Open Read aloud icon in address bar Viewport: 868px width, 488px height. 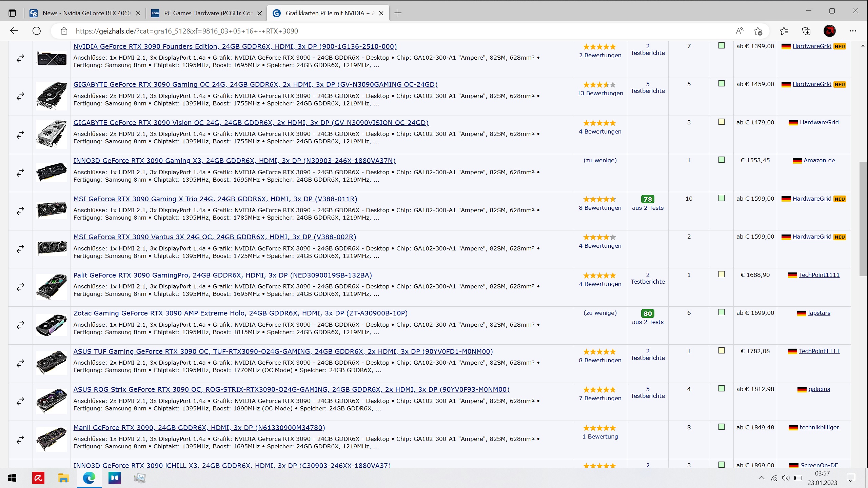739,31
